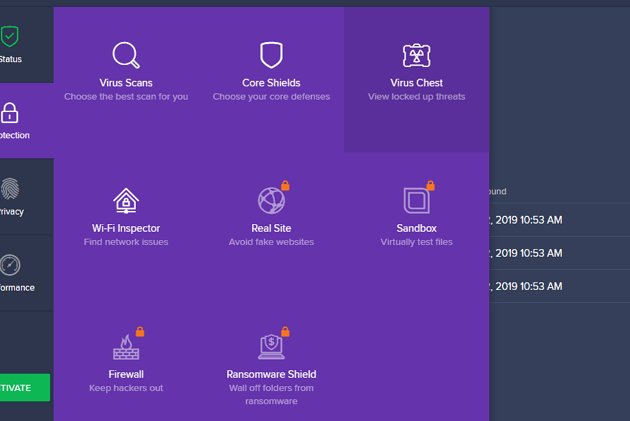The height and width of the screenshot is (421, 630).
Task: Select the second 2019 10:53 AM row
Action: click(x=560, y=253)
